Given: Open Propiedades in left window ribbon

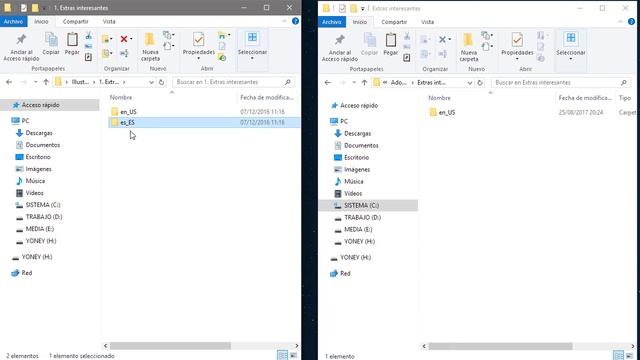Looking at the screenshot, I should pyautogui.click(x=198, y=46).
